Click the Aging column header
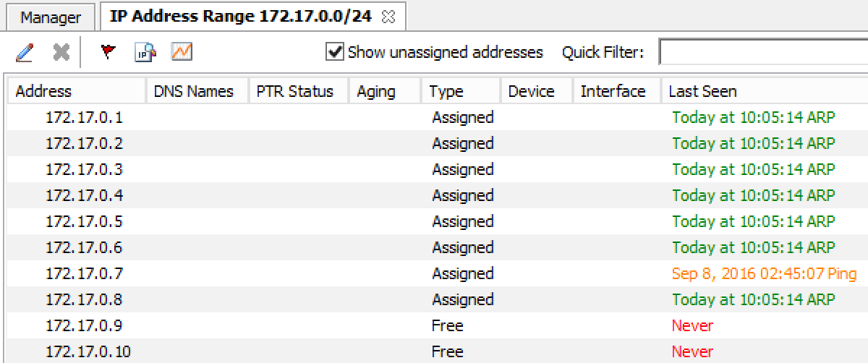Image resolution: width=868 pixels, height=363 pixels. pyautogui.click(x=376, y=91)
